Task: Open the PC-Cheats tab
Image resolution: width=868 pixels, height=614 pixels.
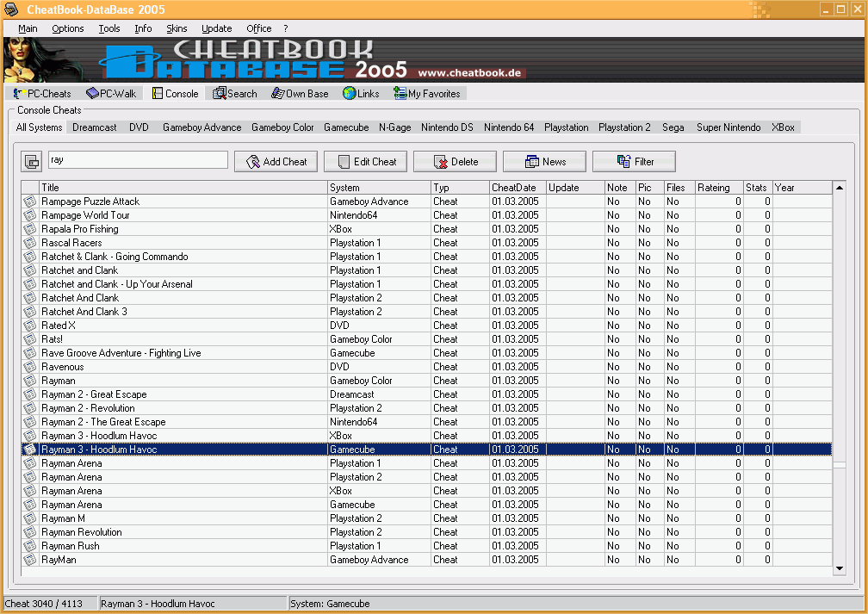Action: point(43,94)
